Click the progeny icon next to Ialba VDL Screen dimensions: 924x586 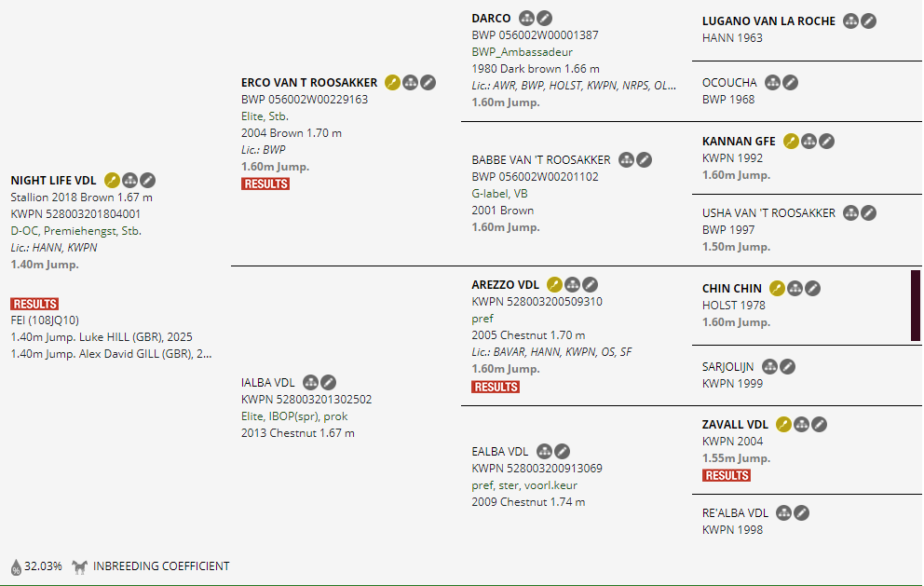tap(311, 382)
